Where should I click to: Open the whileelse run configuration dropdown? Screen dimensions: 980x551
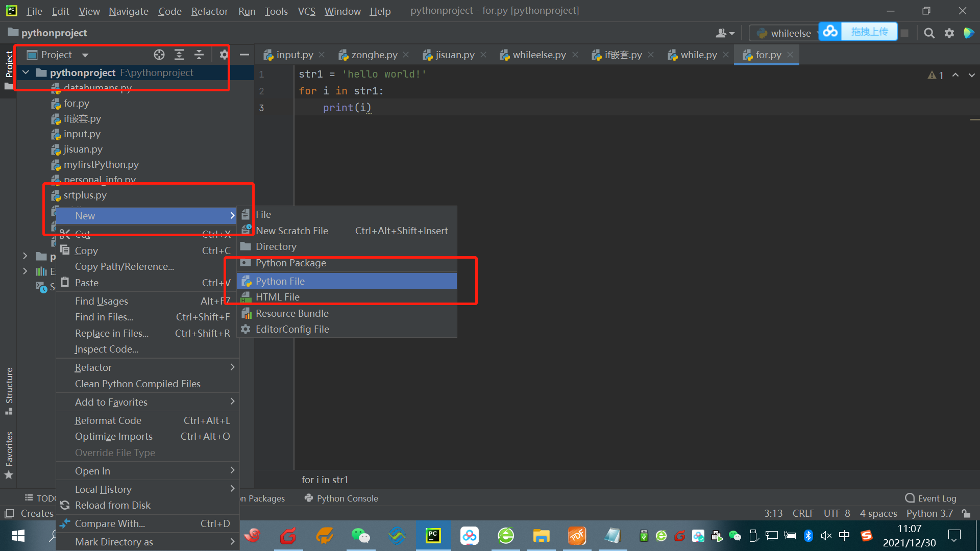click(x=789, y=33)
